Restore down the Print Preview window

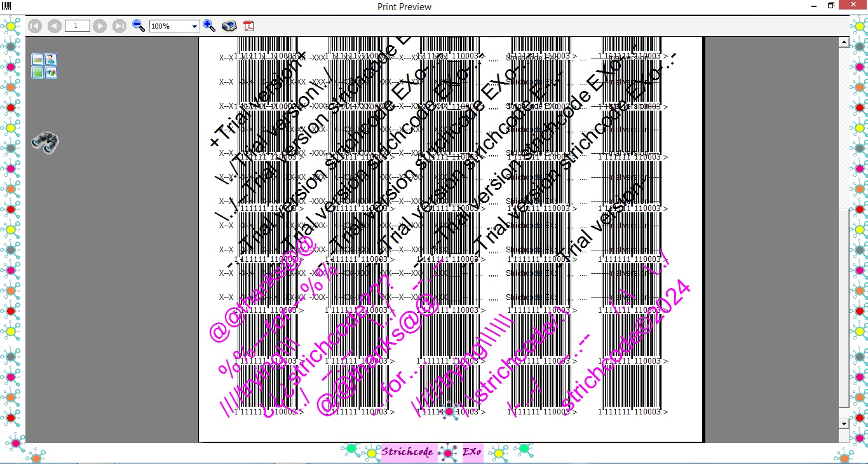831,6
